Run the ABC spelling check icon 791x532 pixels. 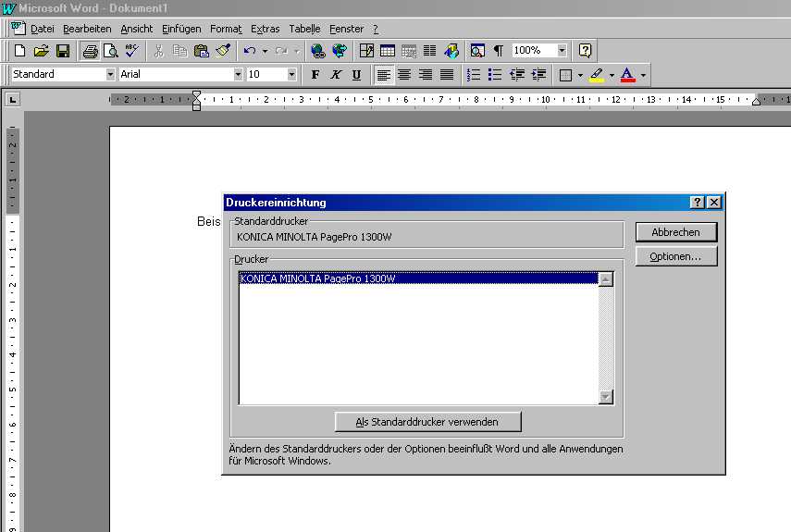[131, 51]
